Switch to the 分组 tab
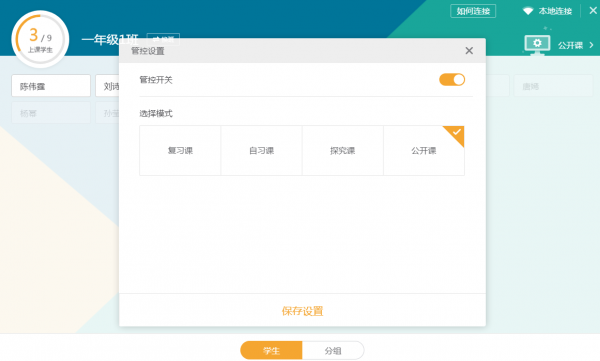 coord(333,350)
